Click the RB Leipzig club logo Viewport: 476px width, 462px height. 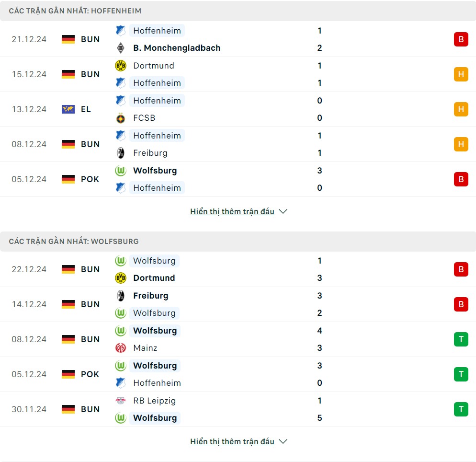point(121,401)
